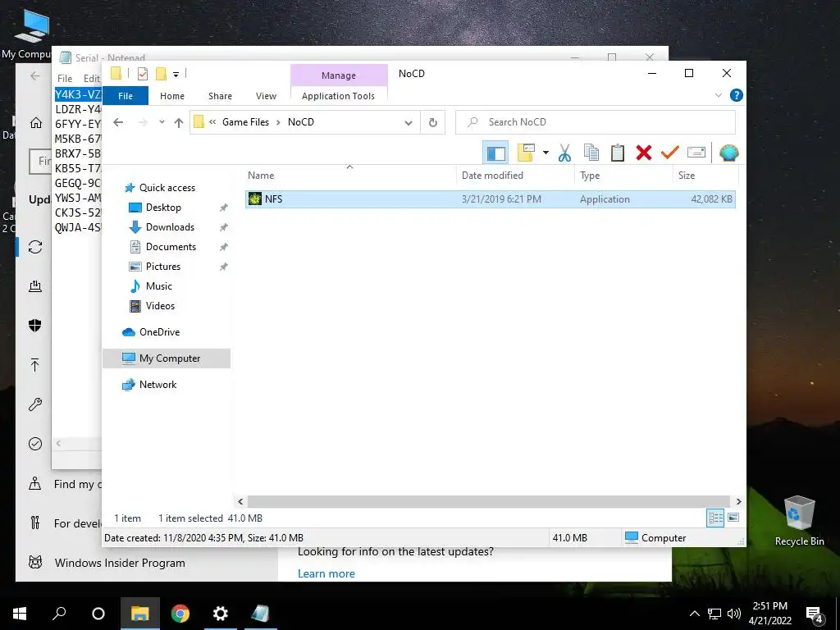The height and width of the screenshot is (630, 840).
Task: Open the Customize Quick Access Toolbar dropdown
Action: [x=176, y=74]
